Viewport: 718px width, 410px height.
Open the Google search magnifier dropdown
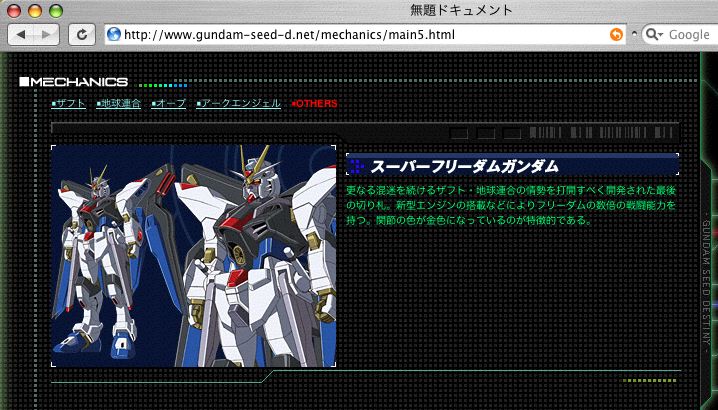pyautogui.click(x=654, y=34)
